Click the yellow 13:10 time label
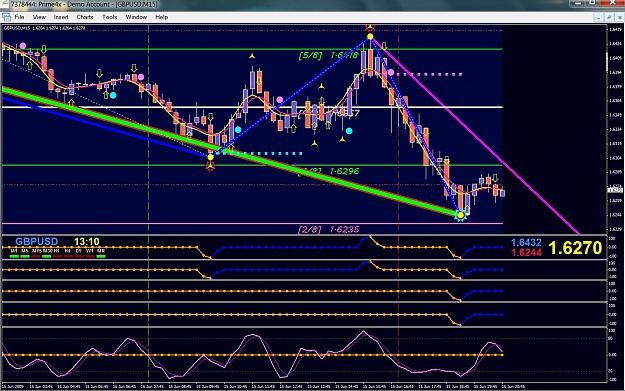This screenshot has height=391, width=625. click(86, 242)
